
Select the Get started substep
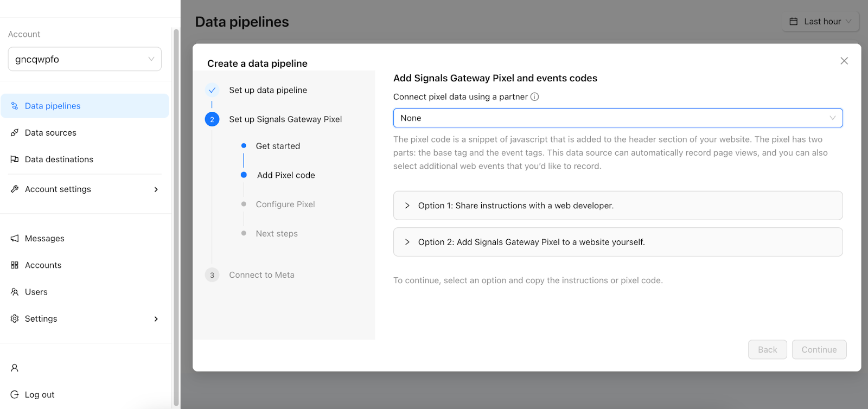click(278, 146)
